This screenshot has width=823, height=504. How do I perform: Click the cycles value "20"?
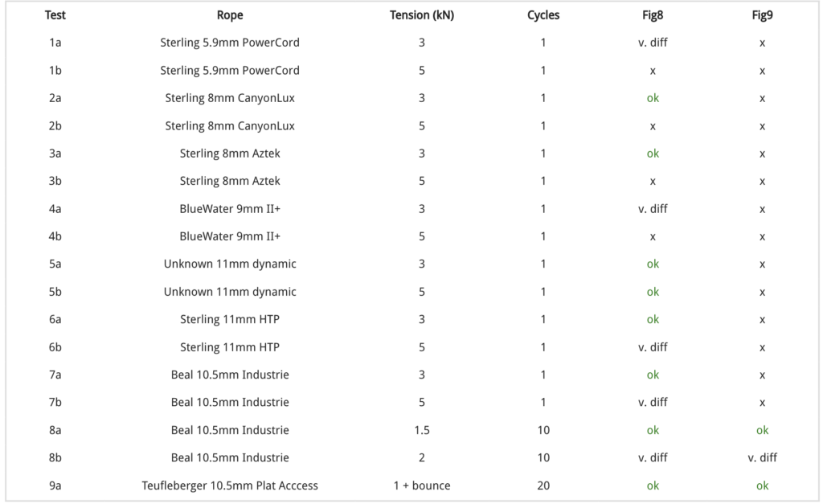point(543,486)
